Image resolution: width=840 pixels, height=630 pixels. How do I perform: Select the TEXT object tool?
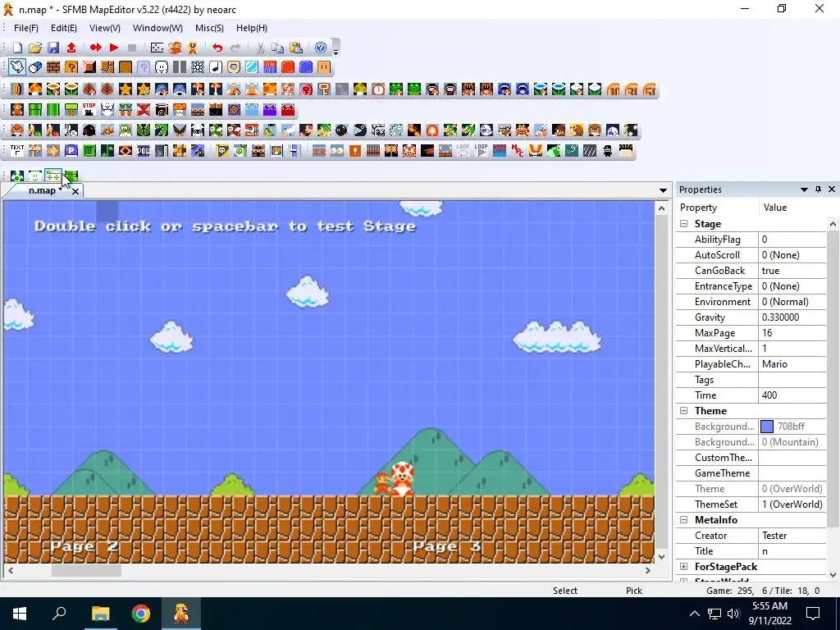pos(17,151)
